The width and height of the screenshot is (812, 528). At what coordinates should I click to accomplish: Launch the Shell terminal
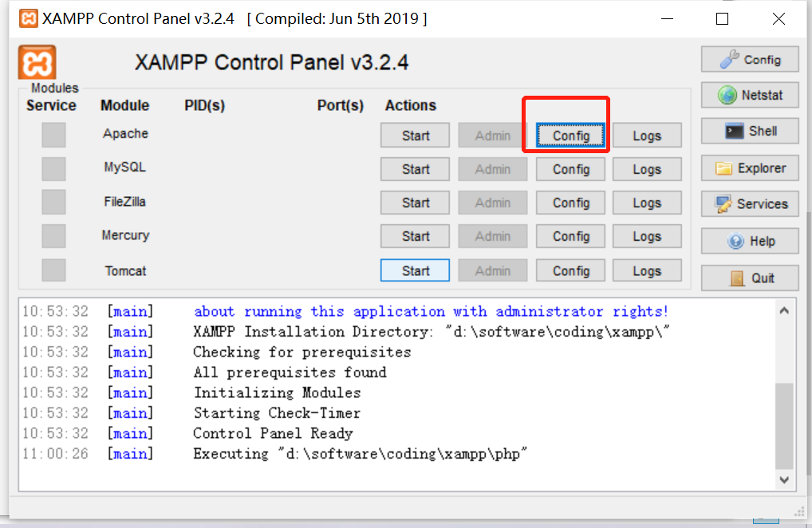[750, 131]
